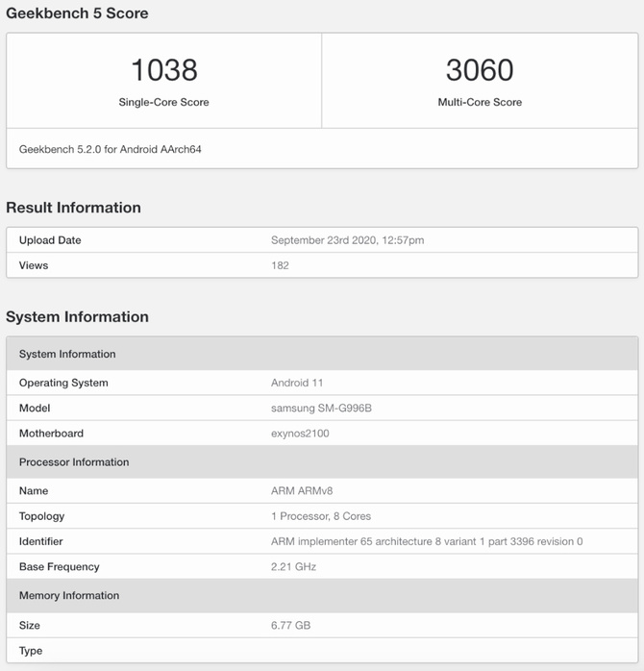644x671 pixels.
Task: Select the ARM ARMv8 processor name
Action: (x=302, y=491)
